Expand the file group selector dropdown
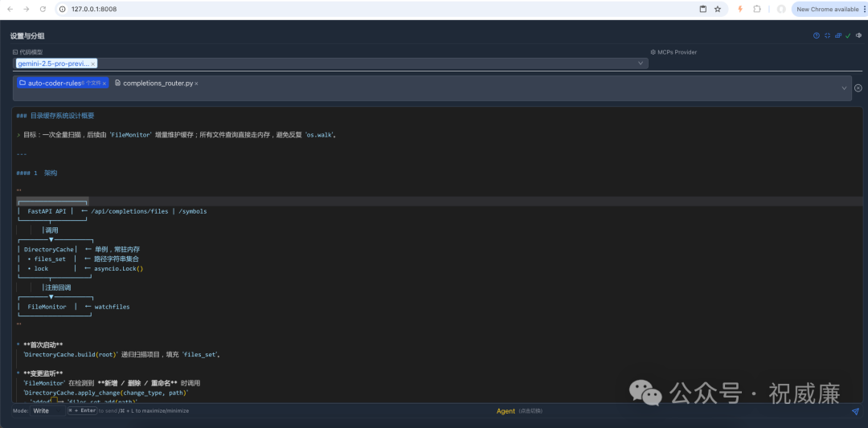 (844, 88)
